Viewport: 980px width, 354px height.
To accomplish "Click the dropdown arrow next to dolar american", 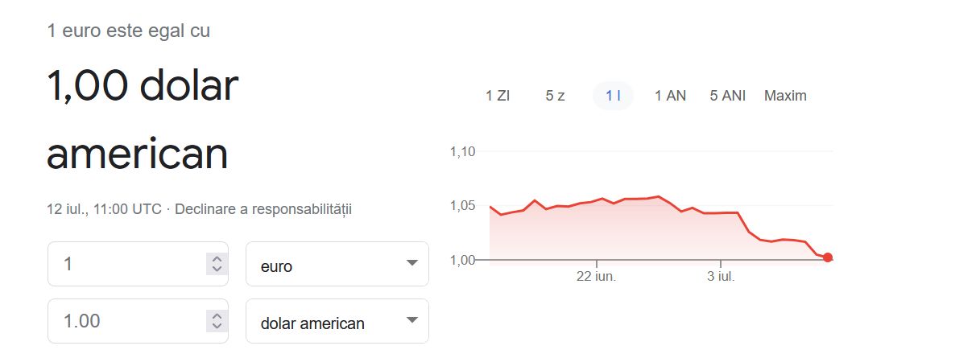I will click(x=411, y=320).
